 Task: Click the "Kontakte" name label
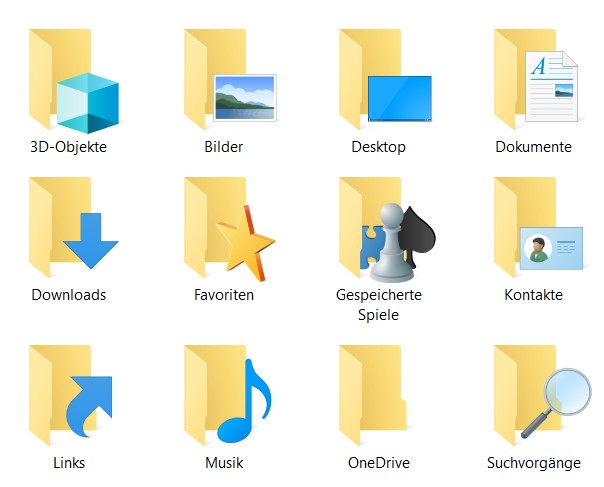point(533,295)
